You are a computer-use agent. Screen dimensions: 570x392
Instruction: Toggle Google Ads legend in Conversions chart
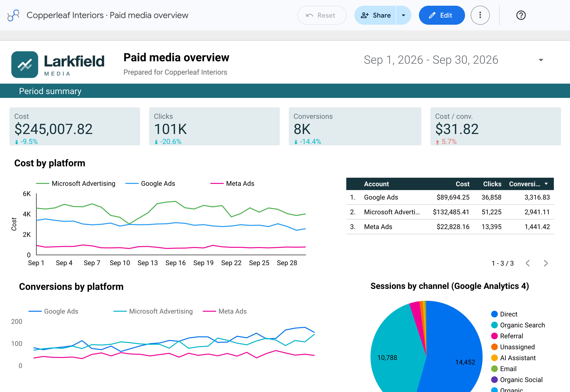(53, 311)
